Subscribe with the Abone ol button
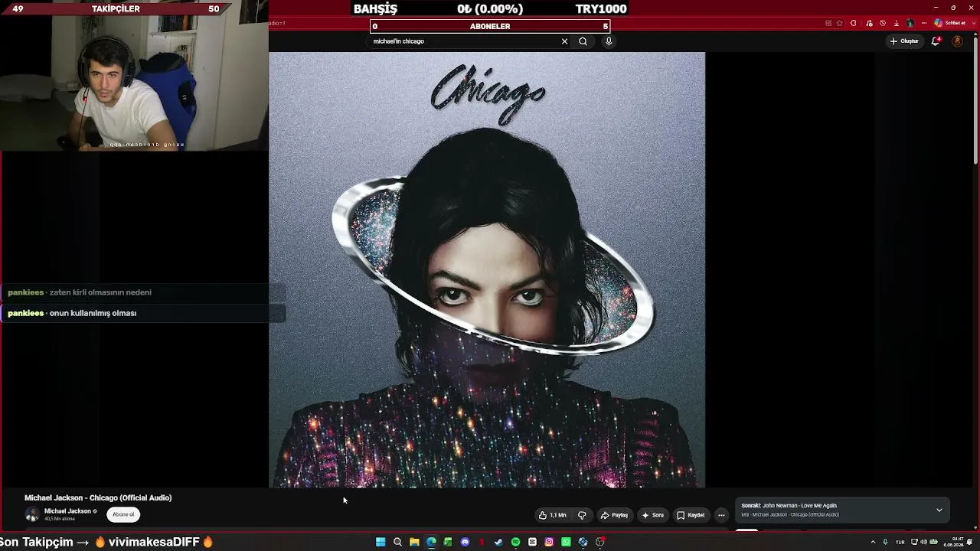This screenshot has width=980, height=551. click(x=123, y=514)
